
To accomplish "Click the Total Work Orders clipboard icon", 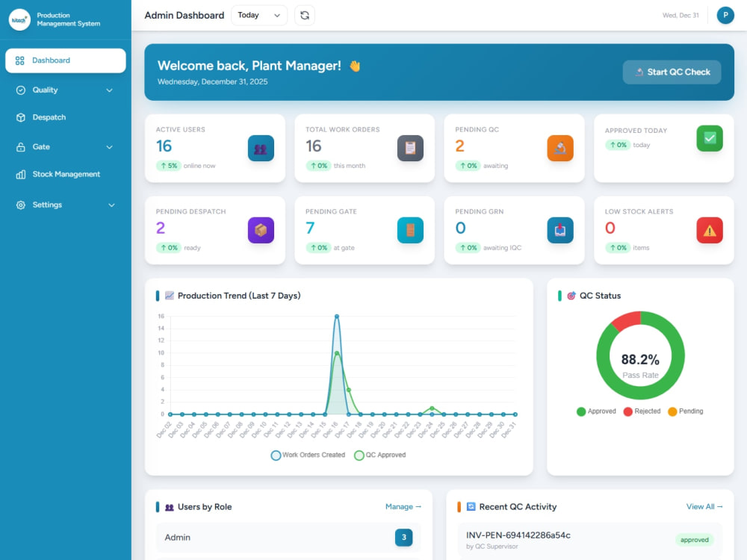I will tap(410, 148).
